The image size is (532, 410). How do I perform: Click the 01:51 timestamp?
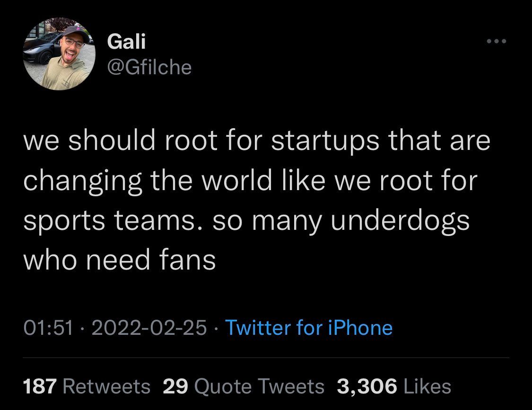pyautogui.click(x=47, y=328)
